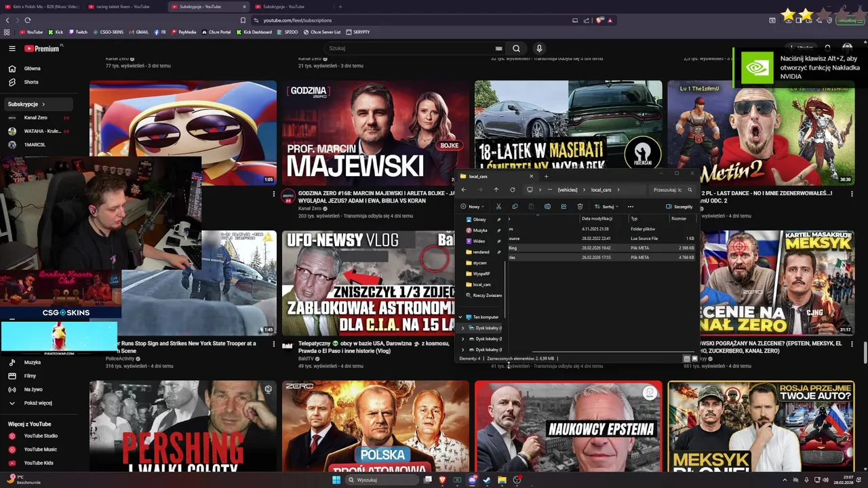The height and width of the screenshot is (488, 868).
Task: Click the Windows taskbar Wyszukaj search box
Action: [x=381, y=480]
